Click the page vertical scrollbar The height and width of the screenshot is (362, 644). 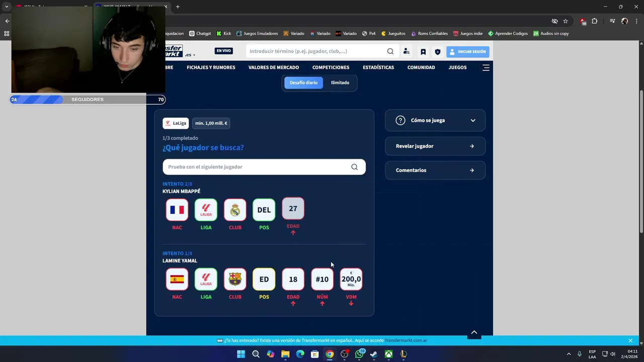(641, 161)
